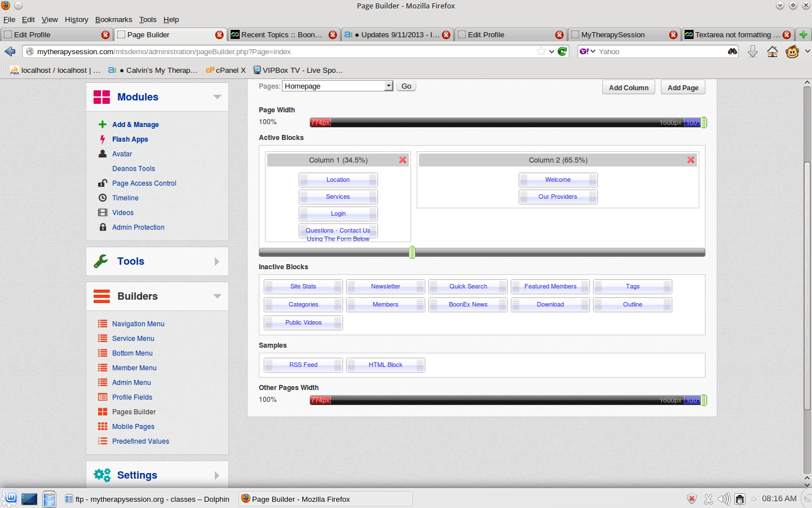The height and width of the screenshot is (508, 812).
Task: Click the Timeline clock icon
Action: (103, 198)
